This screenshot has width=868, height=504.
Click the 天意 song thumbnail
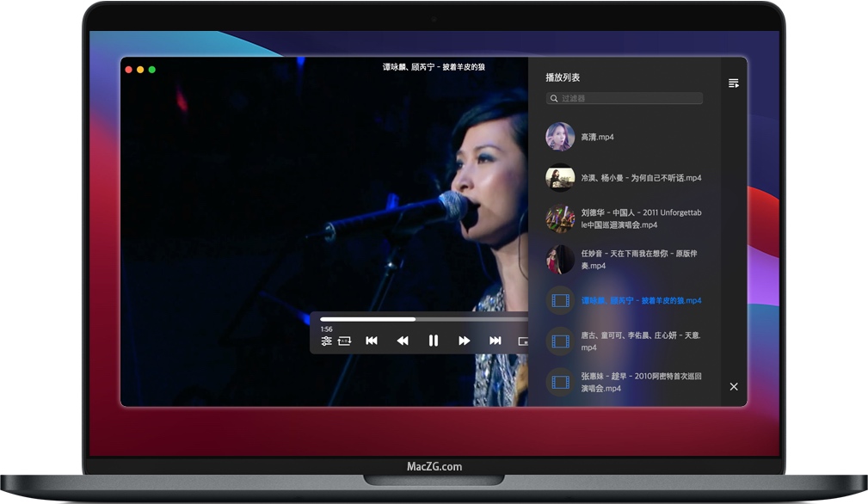(x=560, y=341)
